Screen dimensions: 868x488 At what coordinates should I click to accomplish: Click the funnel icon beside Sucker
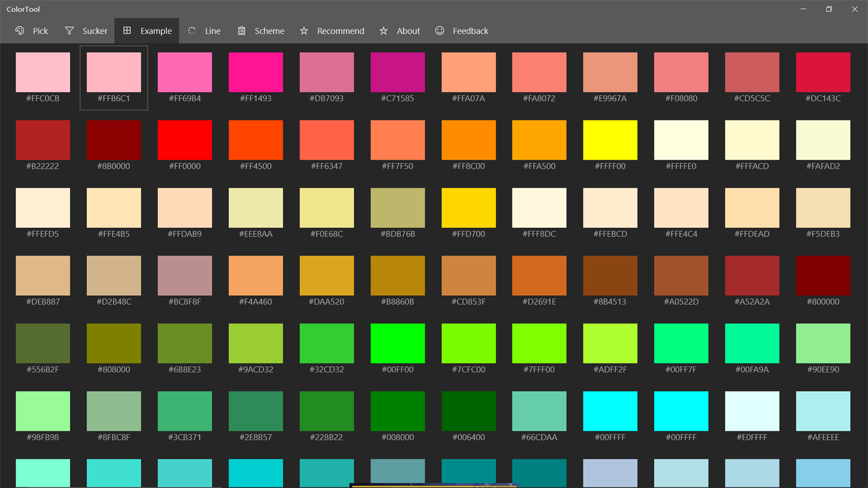69,31
